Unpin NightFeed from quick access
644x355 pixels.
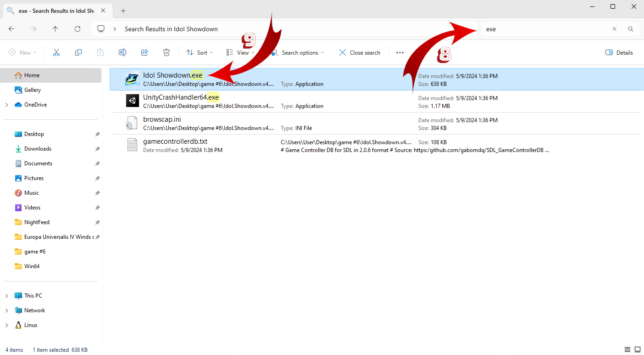pyautogui.click(x=97, y=222)
